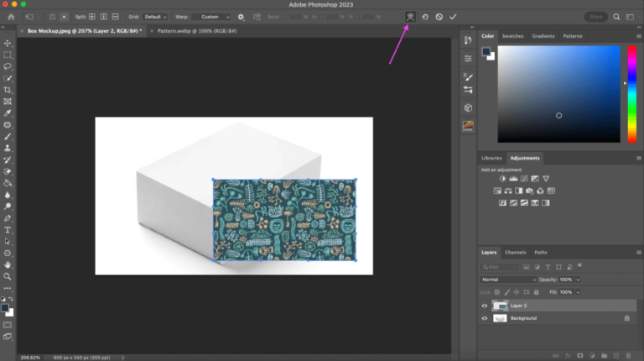Viewport: 644px width, 361px height.
Task: Hide the Background layer eye icon
Action: coord(484,318)
